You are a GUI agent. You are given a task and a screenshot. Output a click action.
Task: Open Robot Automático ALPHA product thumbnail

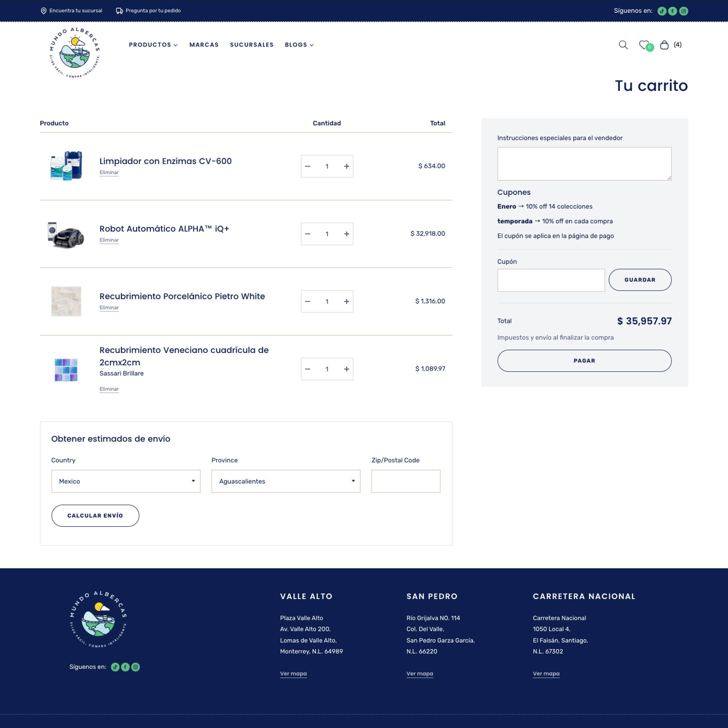click(x=66, y=235)
